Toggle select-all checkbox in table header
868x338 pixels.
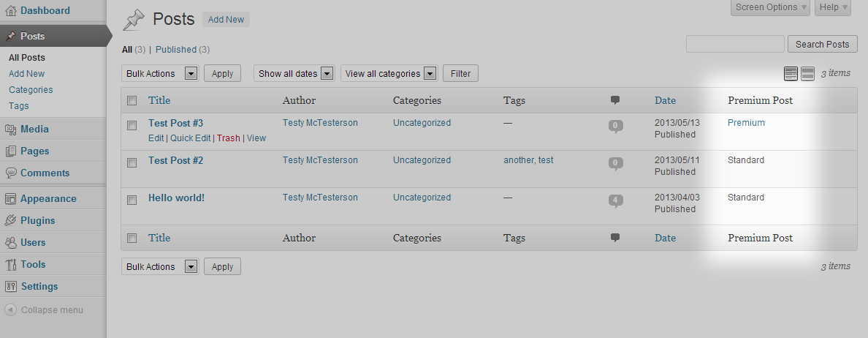(132, 101)
